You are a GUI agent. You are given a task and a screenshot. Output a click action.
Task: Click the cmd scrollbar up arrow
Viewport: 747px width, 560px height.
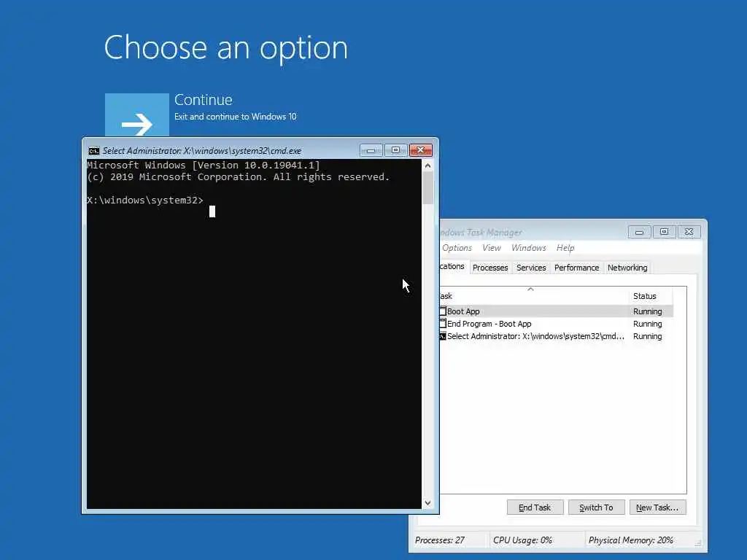pos(427,166)
